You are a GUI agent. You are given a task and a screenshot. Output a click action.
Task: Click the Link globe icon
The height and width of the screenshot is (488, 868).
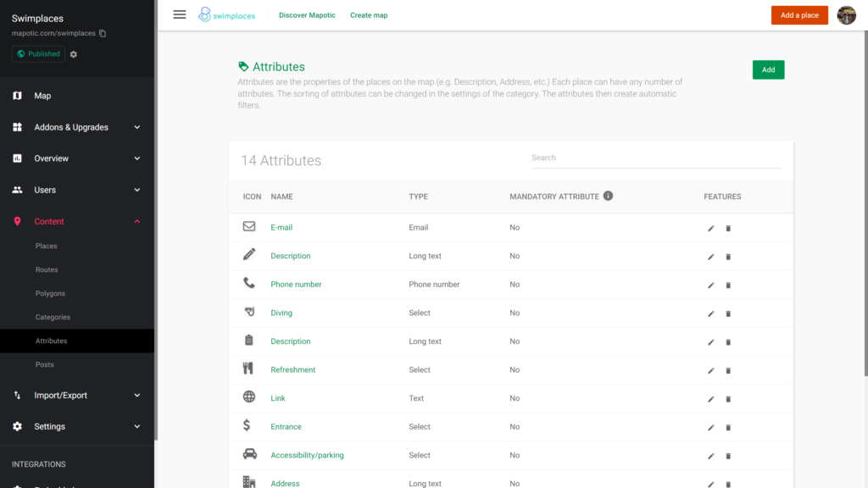(249, 396)
